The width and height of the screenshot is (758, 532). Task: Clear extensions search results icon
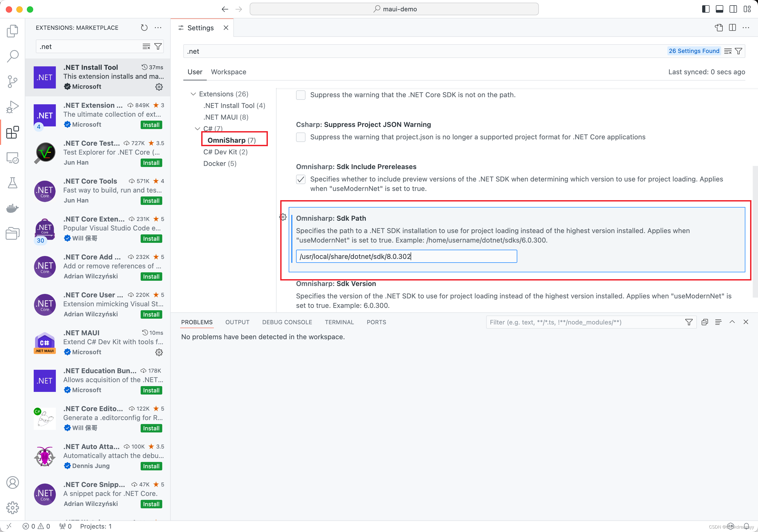pos(146,47)
